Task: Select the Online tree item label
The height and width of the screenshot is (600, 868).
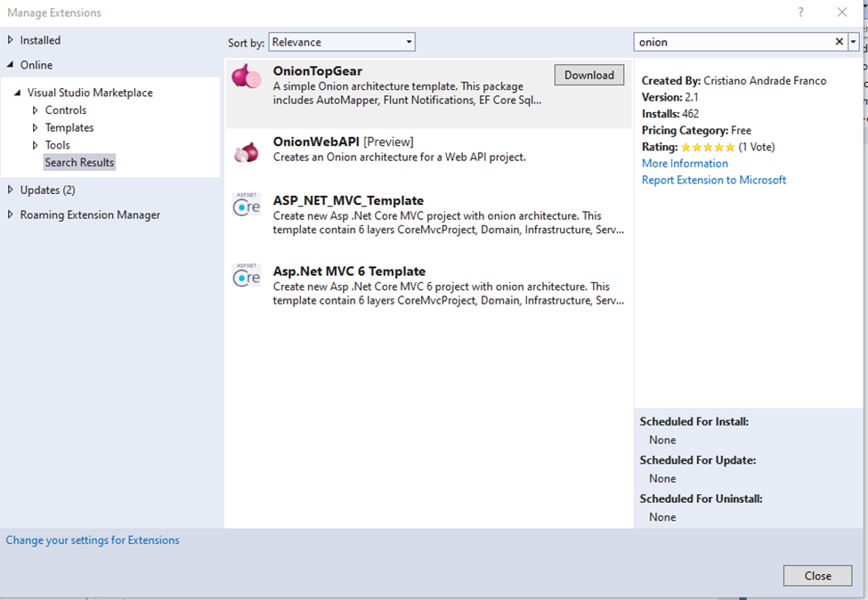Action: tap(37, 65)
